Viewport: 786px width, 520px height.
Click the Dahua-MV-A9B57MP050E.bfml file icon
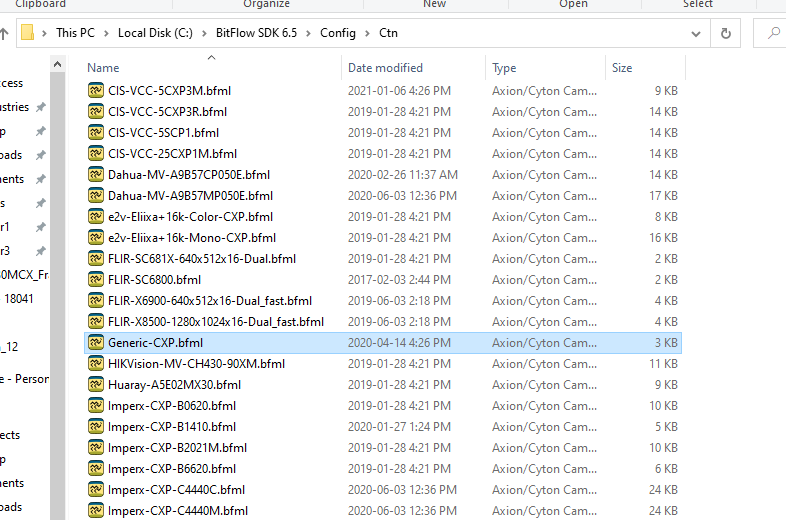96,196
